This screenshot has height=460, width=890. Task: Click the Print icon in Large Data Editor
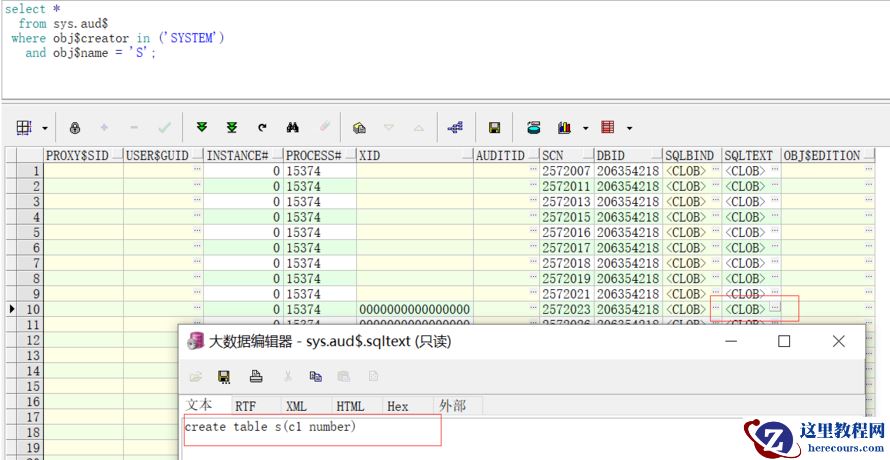pos(256,376)
